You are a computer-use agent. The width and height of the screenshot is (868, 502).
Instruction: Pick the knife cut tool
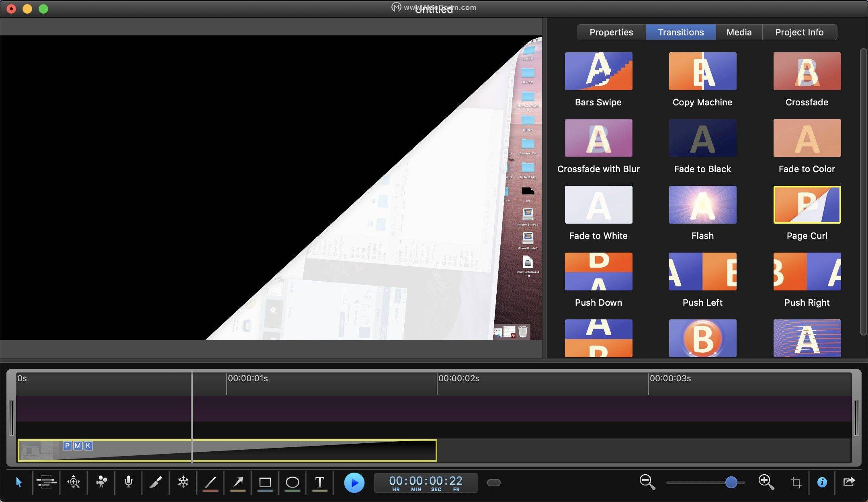coord(156,482)
